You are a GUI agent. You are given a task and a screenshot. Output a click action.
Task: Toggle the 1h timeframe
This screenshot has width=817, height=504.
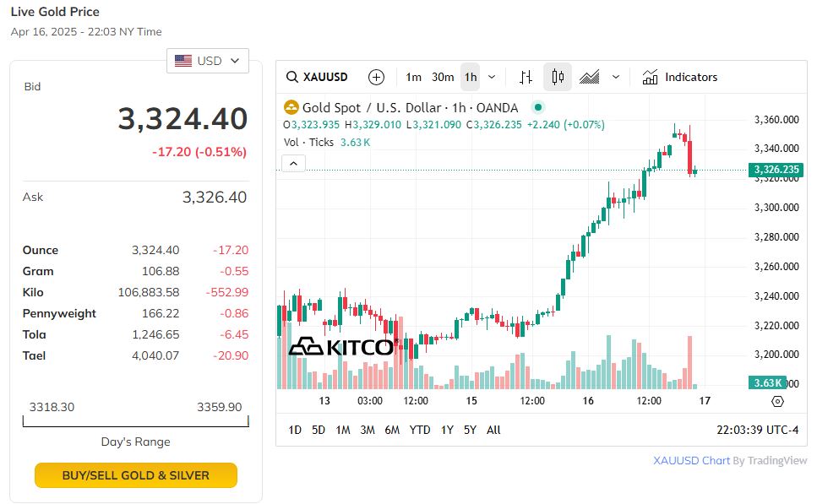[x=471, y=77]
